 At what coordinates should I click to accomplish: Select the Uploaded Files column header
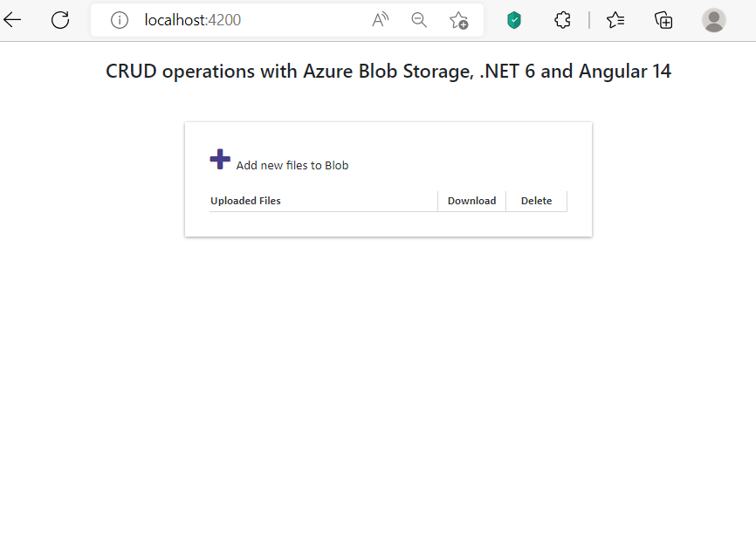coord(245,201)
